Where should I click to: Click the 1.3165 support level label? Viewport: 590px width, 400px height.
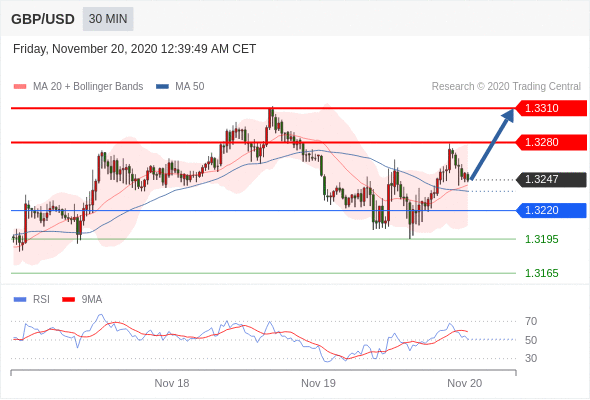[541, 273]
